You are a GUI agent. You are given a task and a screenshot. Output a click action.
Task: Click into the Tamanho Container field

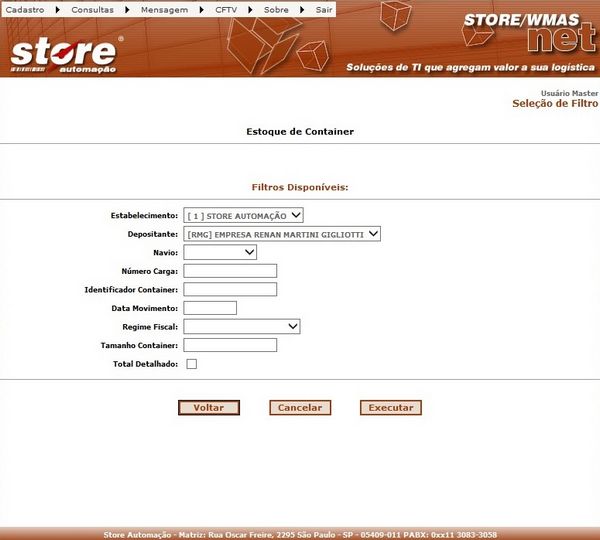[230, 345]
